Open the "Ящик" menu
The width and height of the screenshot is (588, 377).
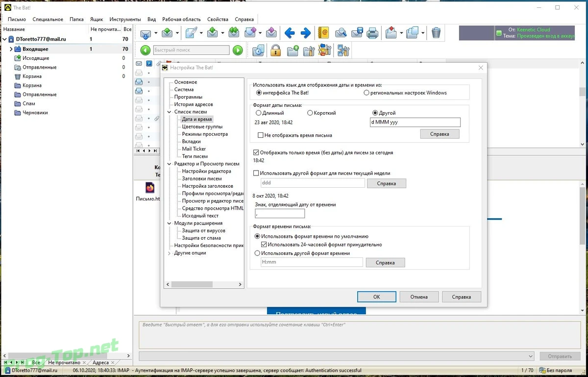97,19
